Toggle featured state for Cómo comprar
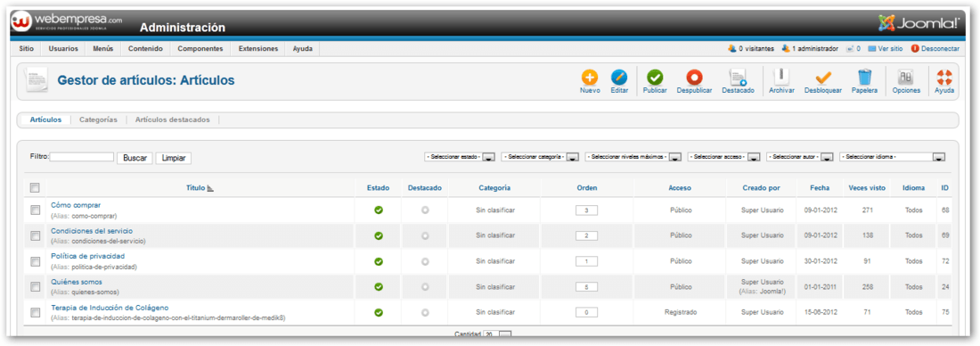 point(425,210)
